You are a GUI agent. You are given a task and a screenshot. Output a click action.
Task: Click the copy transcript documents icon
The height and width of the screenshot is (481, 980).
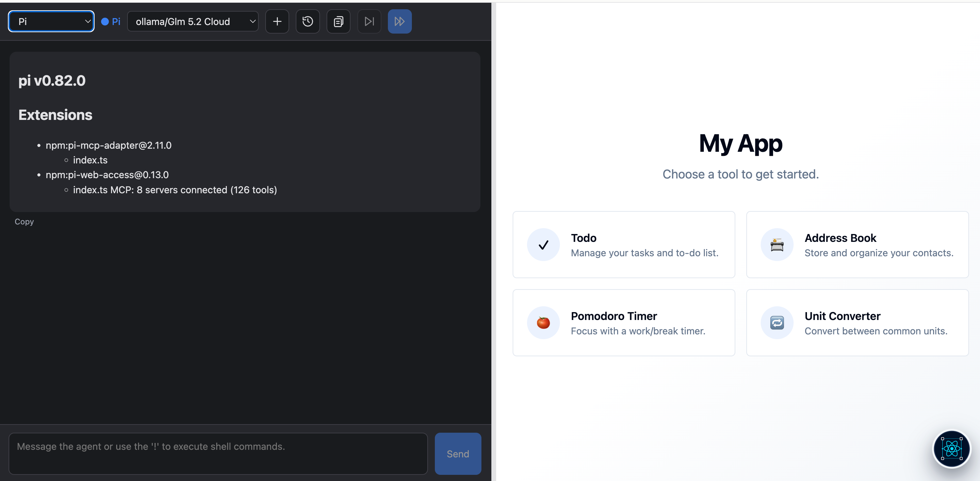338,21
